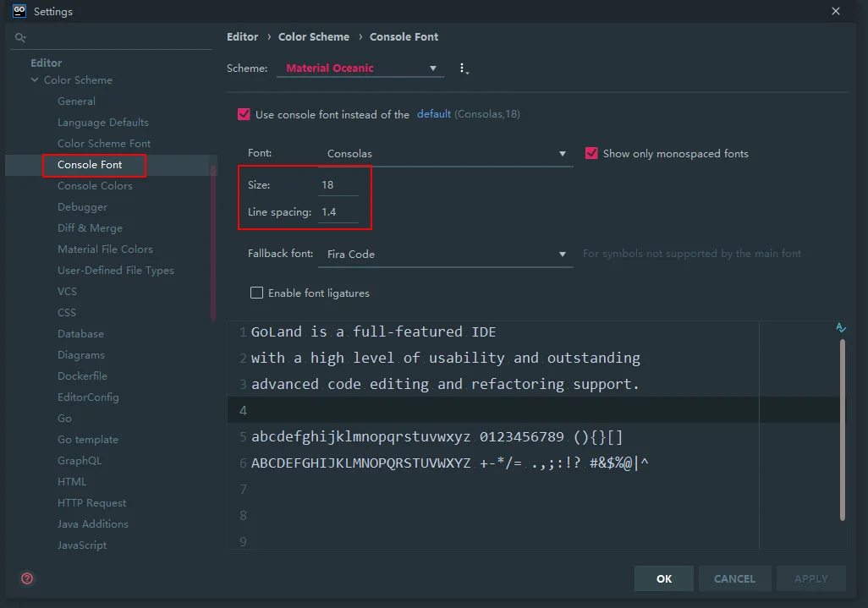Viewport: 868px width, 608px height.
Task: Focus the Line spacing input field
Action: (338, 212)
